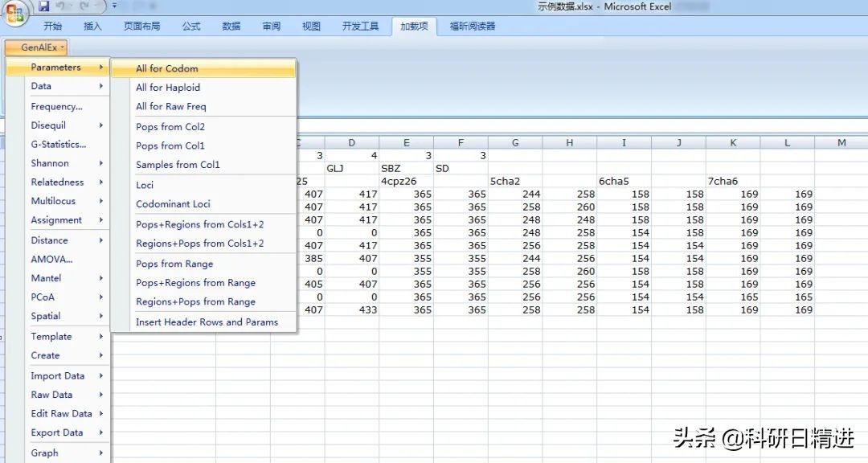868x463 pixels.
Task: Open the Mantel submenu
Action: [x=58, y=278]
